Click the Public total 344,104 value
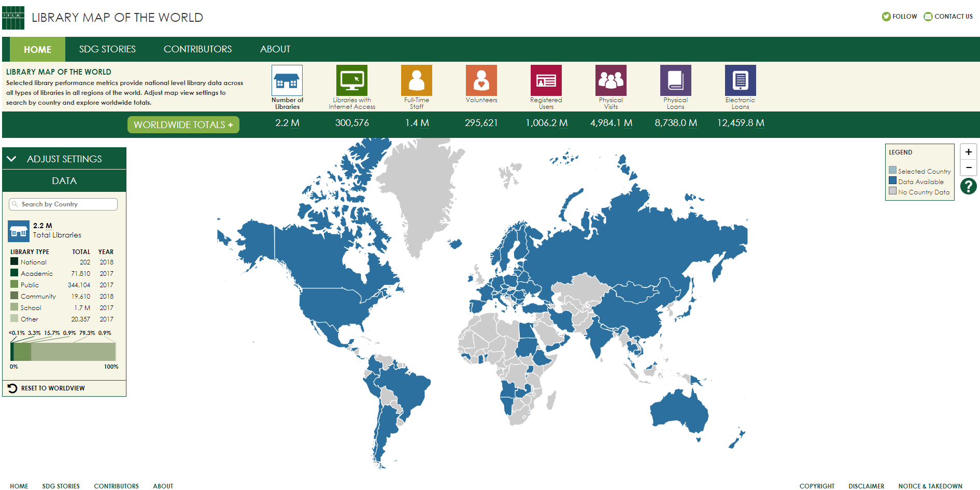 [79, 285]
